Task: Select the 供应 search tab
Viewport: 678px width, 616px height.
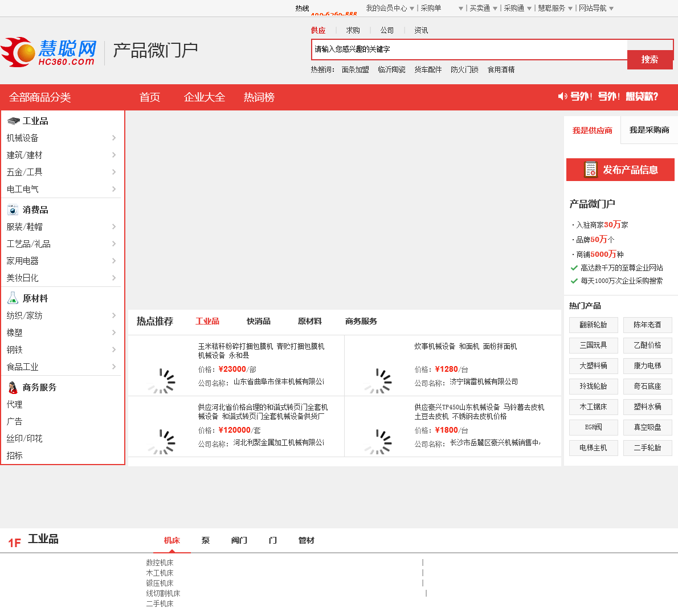Action: point(318,30)
